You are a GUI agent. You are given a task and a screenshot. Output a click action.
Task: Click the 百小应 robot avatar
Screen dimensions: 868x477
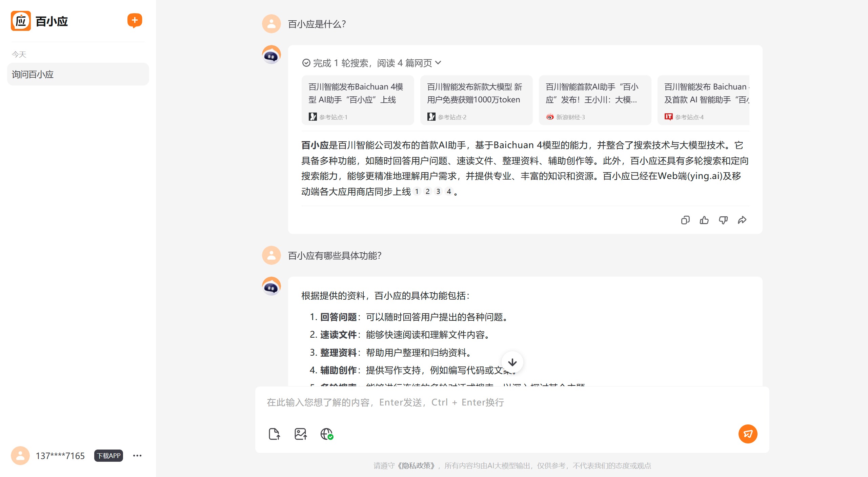tap(271, 55)
